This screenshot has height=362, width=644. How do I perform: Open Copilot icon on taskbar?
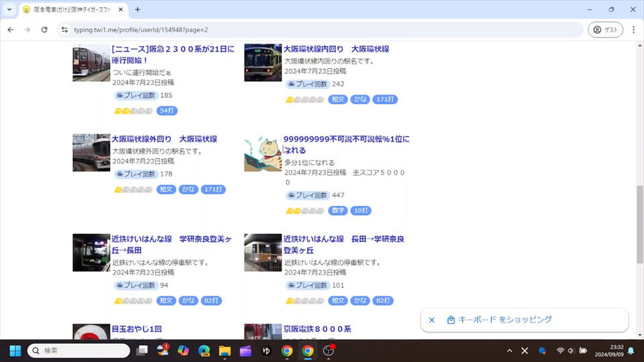(183, 351)
